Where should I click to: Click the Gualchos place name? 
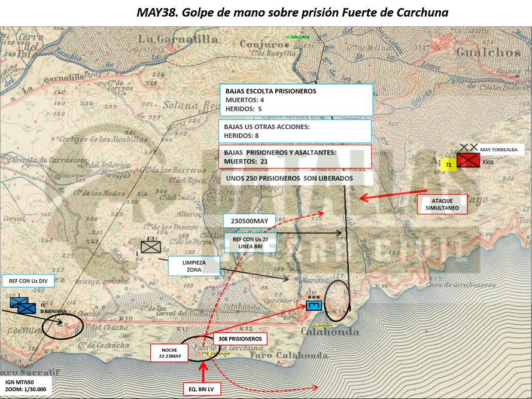pyautogui.click(x=488, y=52)
